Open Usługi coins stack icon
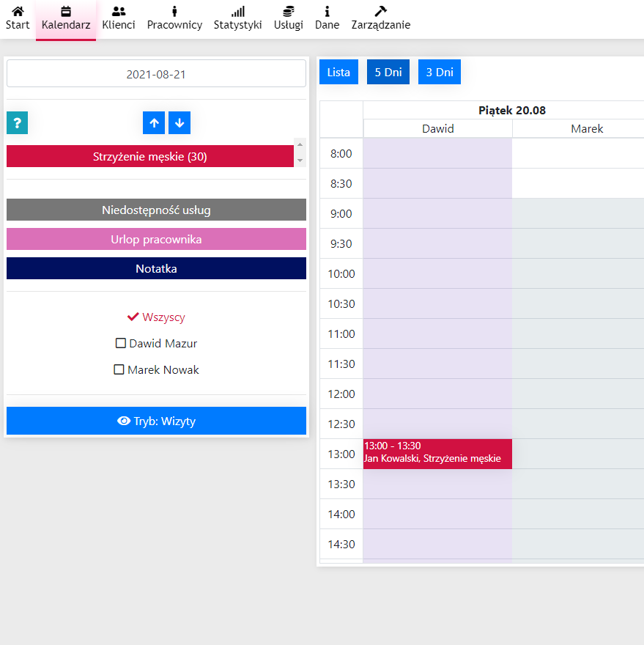644x645 pixels. (289, 12)
